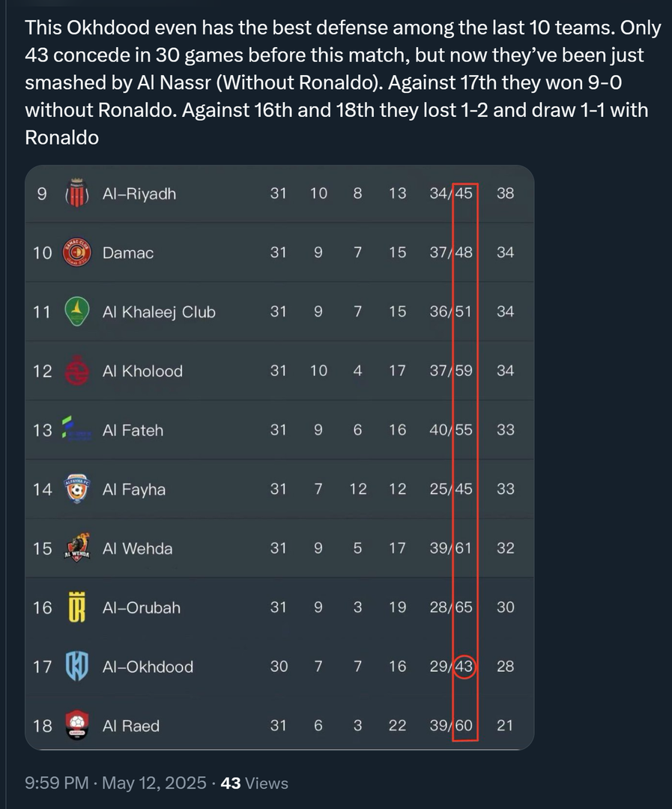Click the Al-Orubah yellow logo
Viewport: 672px width, 809px height.
coord(77,607)
